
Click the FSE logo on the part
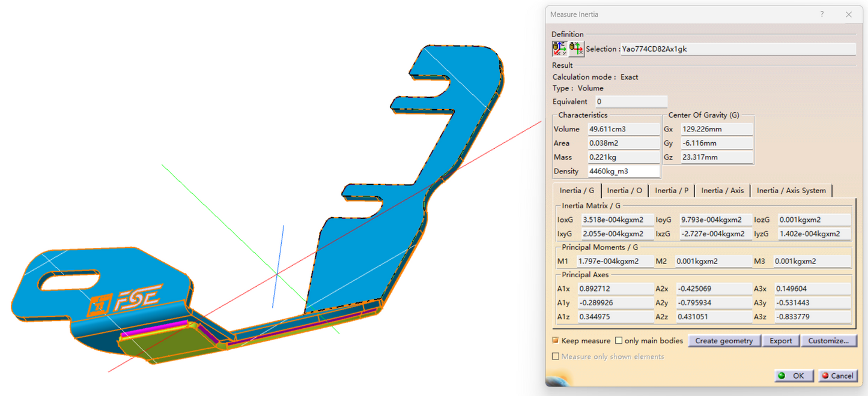138,297
